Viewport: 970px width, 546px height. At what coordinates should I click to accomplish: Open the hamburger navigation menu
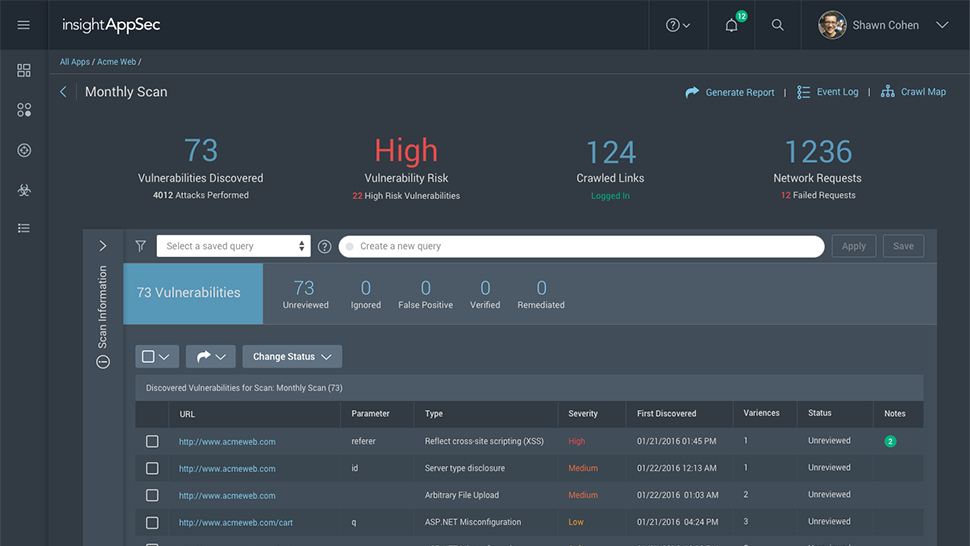pyautogui.click(x=24, y=25)
